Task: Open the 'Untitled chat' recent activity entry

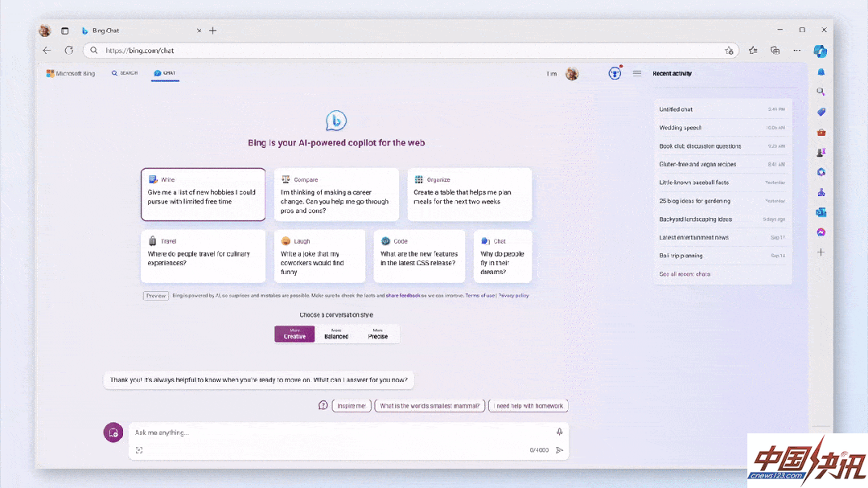Action: (x=722, y=109)
